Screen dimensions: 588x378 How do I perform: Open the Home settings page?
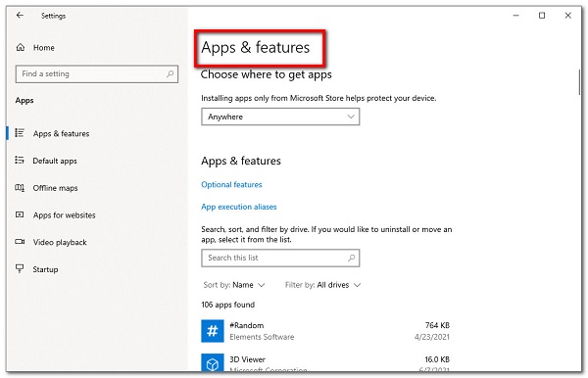click(x=43, y=48)
